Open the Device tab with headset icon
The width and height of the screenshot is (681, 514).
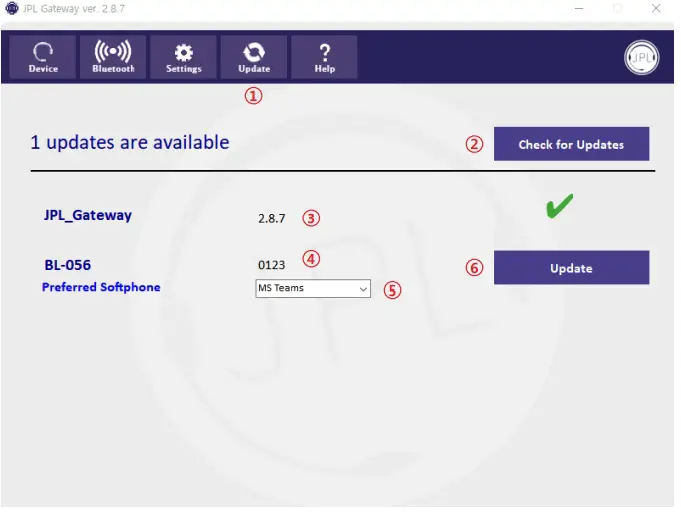coord(43,57)
